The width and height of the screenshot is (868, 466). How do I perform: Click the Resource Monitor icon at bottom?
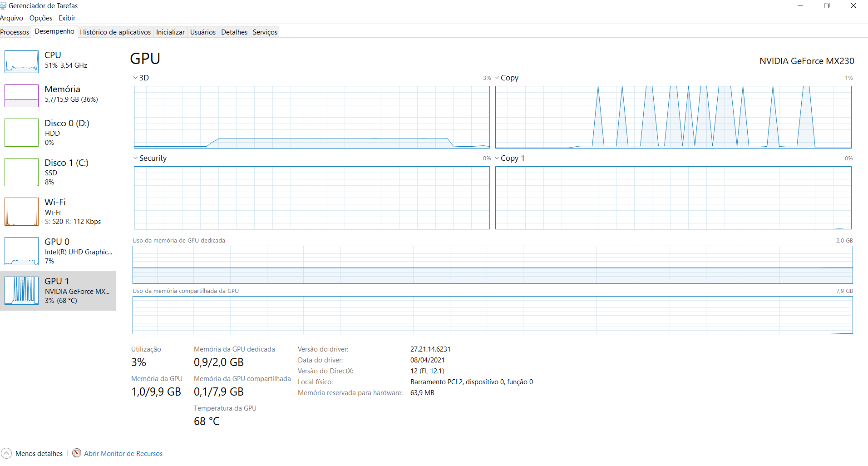(77, 453)
